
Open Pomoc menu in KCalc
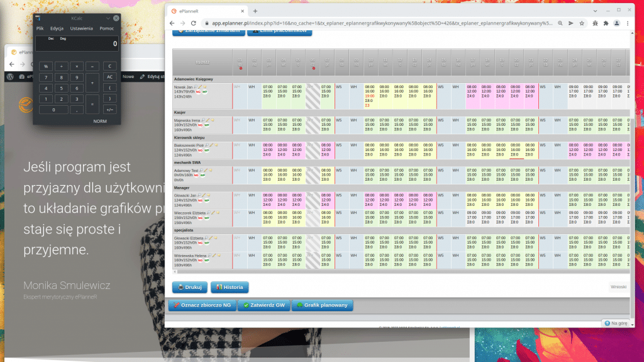point(107,28)
